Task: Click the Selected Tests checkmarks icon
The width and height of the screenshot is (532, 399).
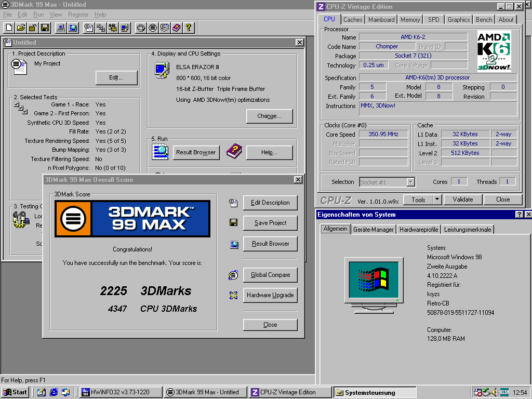Action: tap(21, 108)
